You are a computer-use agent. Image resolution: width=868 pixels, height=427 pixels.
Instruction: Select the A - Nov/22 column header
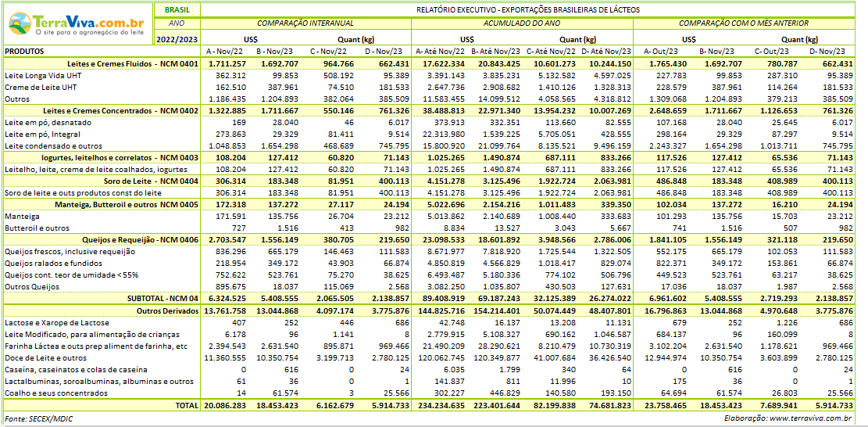(x=226, y=51)
